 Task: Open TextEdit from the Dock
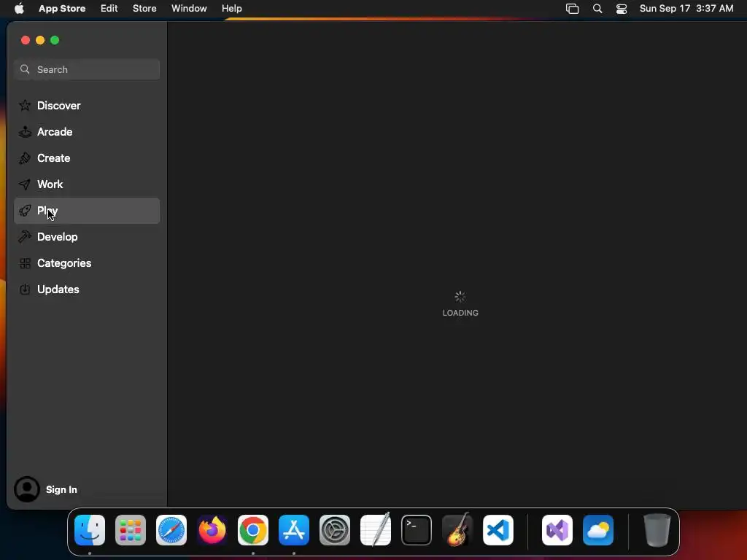click(x=376, y=530)
